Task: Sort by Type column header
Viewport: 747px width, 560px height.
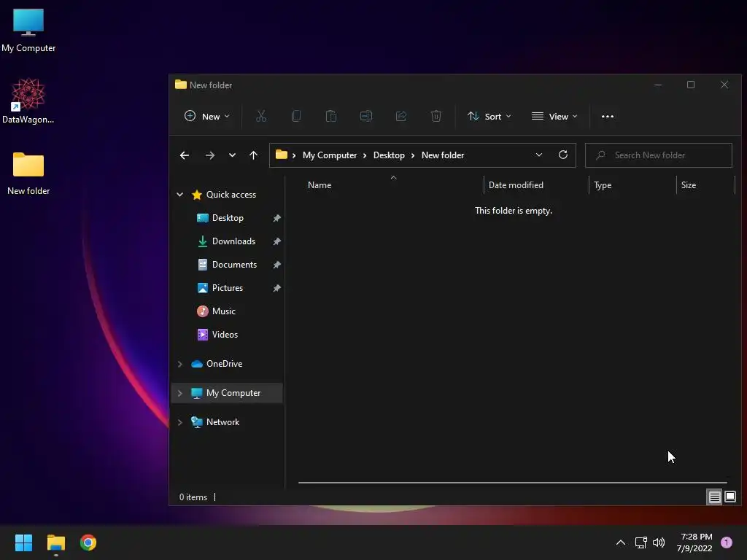Action: [603, 185]
